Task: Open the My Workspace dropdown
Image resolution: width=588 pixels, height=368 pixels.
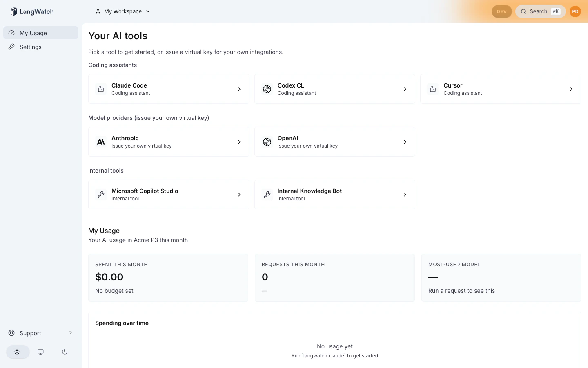Action: 123,11
